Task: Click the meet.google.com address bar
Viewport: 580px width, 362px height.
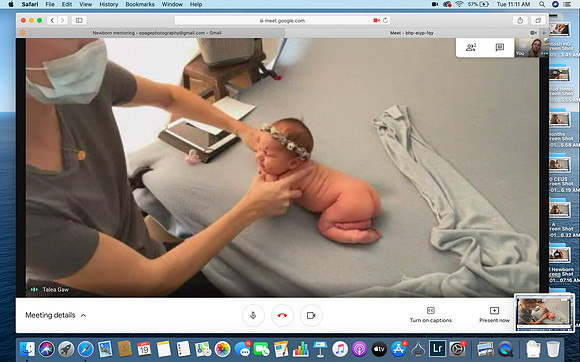Action: (x=282, y=20)
